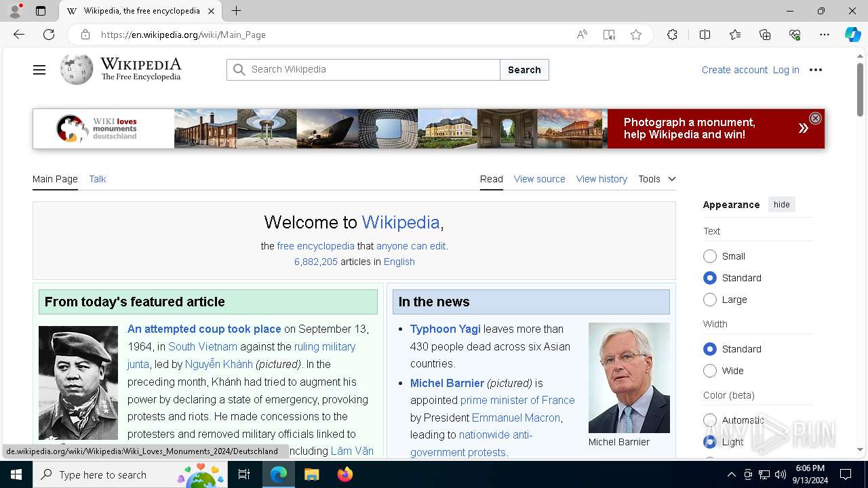868x488 pixels.
Task: Close the Wikipedia browser tab
Action: click(x=211, y=11)
